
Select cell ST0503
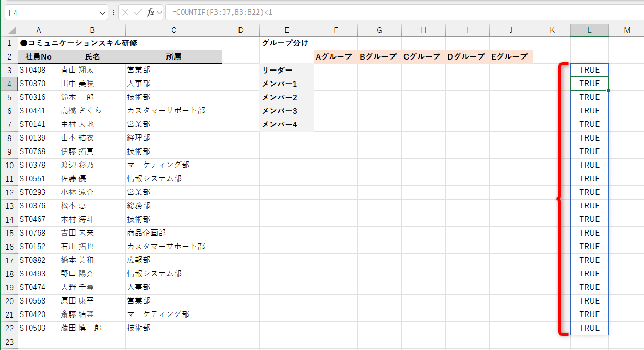(39, 328)
